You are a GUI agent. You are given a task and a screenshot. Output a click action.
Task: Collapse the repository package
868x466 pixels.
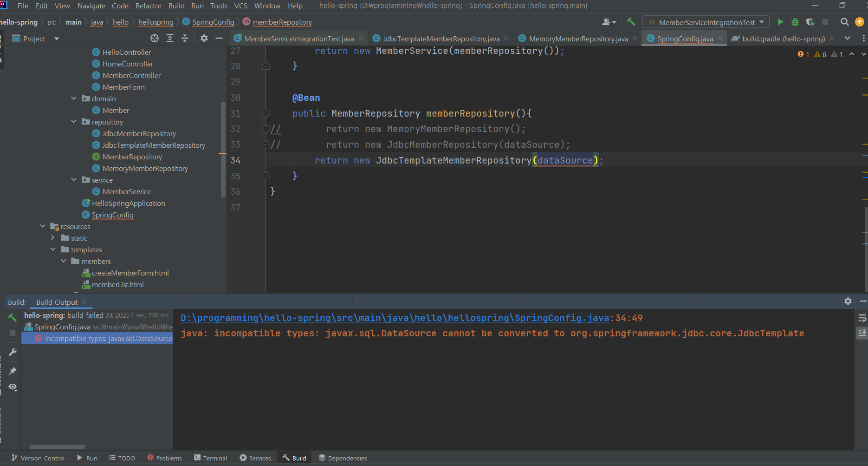74,122
